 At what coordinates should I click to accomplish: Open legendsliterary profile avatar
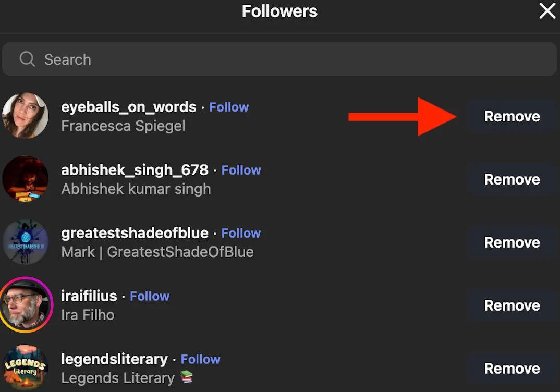pos(26,367)
